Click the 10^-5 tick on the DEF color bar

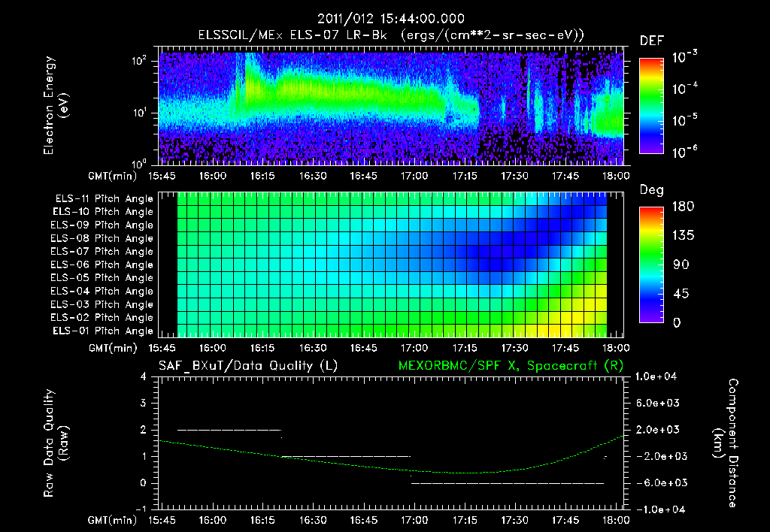[684, 120]
